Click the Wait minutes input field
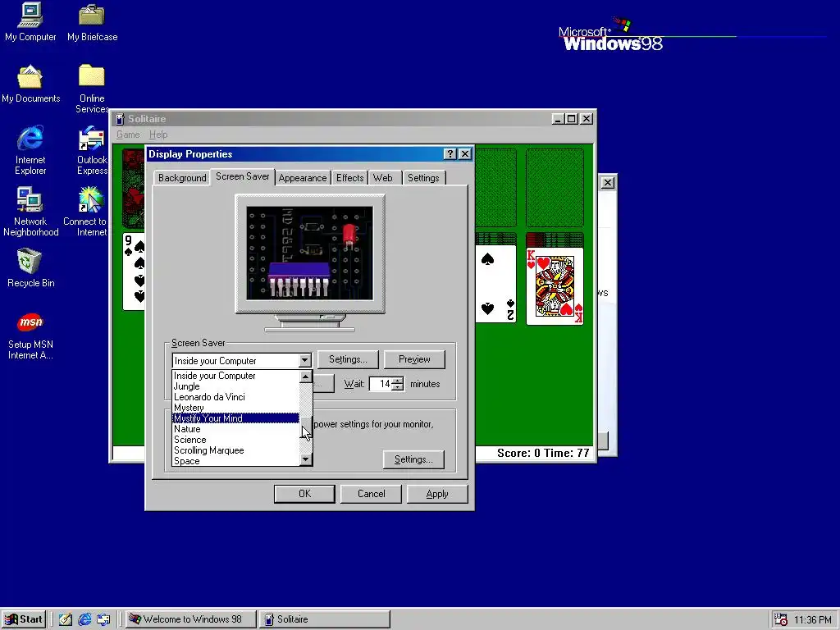This screenshot has width=840, height=630. pos(381,384)
